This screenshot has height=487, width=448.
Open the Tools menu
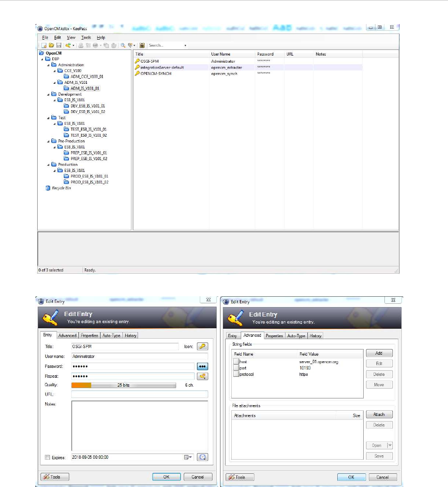pyautogui.click(x=86, y=38)
